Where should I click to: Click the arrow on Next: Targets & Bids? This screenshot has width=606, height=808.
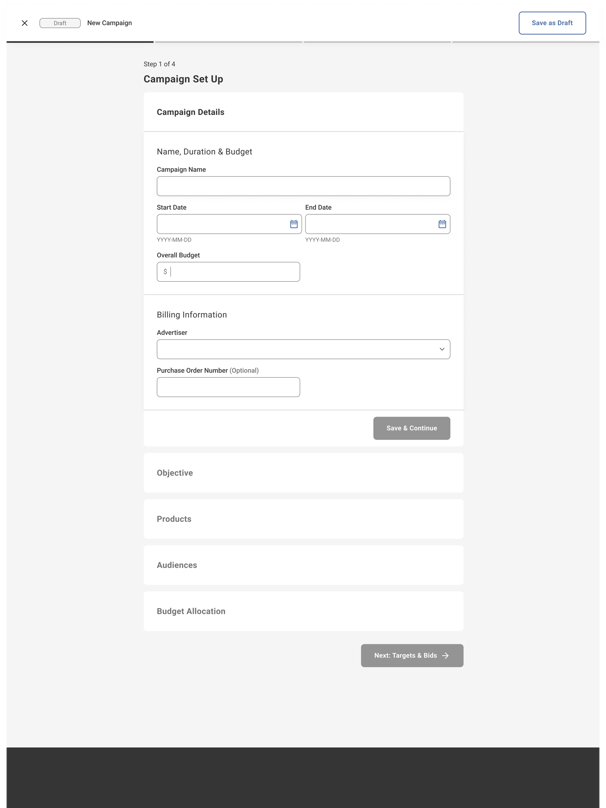point(445,655)
